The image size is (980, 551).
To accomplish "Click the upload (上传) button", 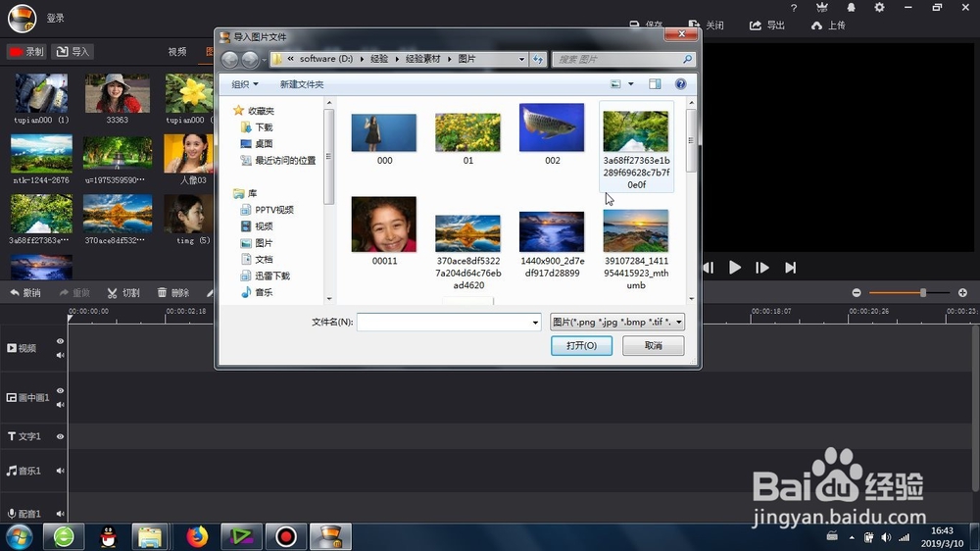I will coord(828,25).
